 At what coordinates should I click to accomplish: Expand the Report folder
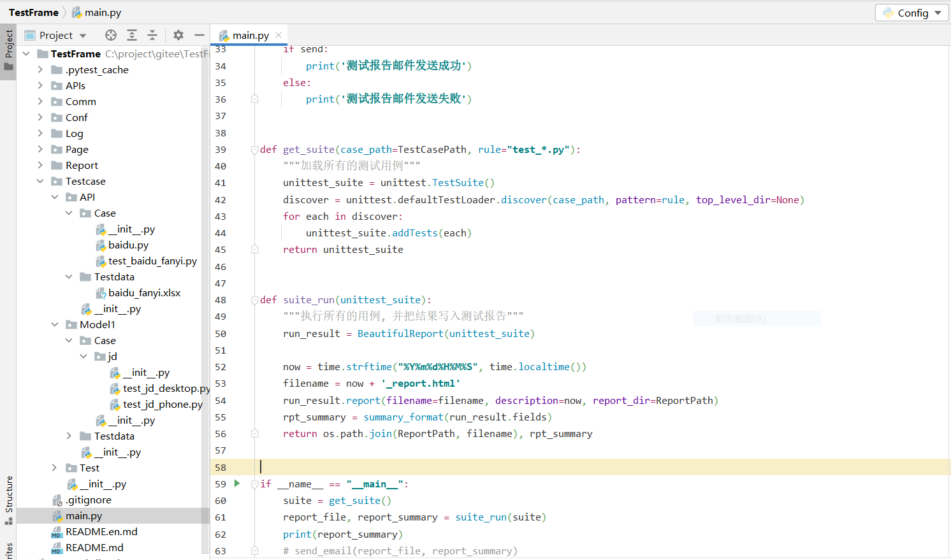(40, 165)
